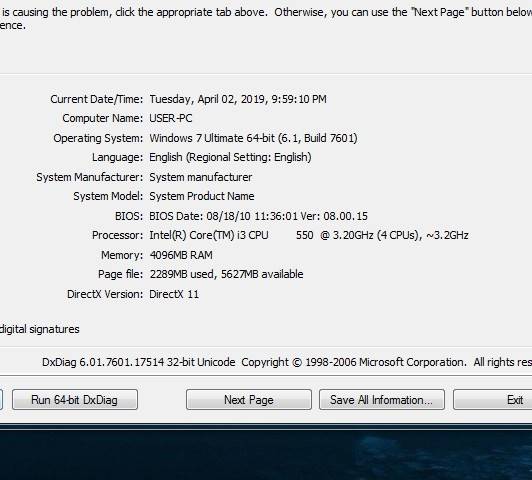Click the DirectX 11 version value
The width and height of the screenshot is (532, 480).
(174, 294)
